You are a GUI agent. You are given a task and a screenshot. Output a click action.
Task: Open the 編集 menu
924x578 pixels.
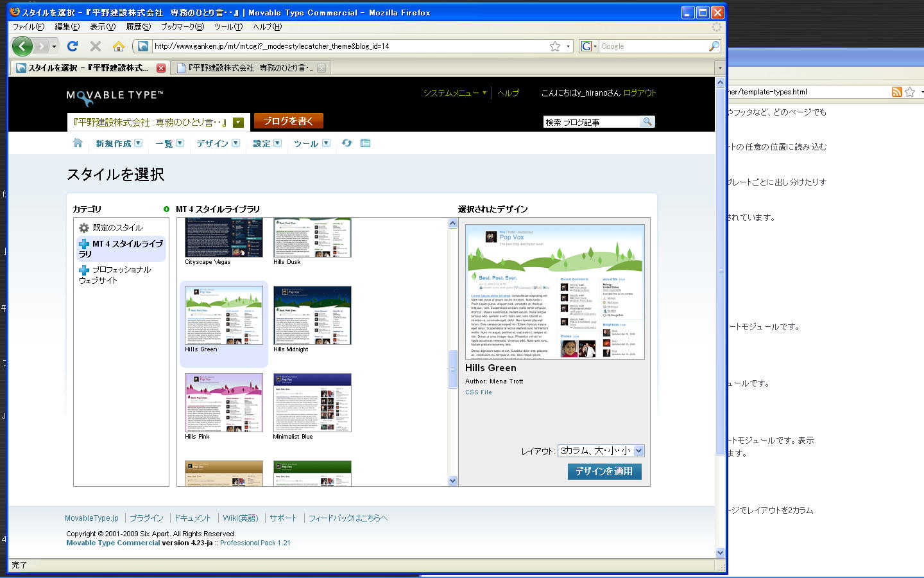(x=67, y=27)
